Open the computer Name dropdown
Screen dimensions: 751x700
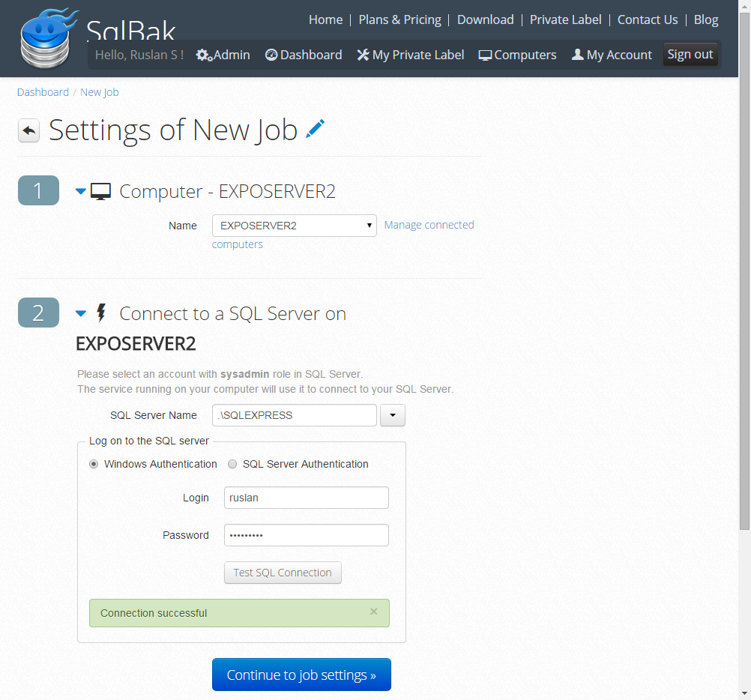(x=294, y=226)
